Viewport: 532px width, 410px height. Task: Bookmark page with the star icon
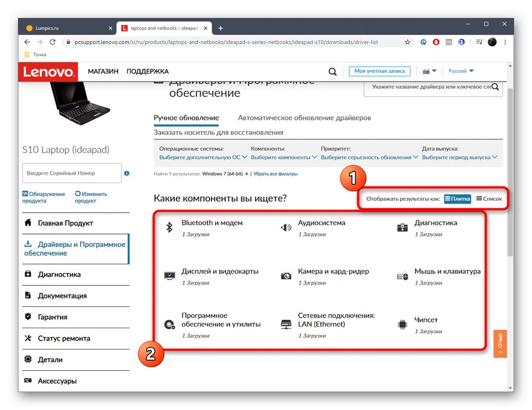[x=408, y=42]
